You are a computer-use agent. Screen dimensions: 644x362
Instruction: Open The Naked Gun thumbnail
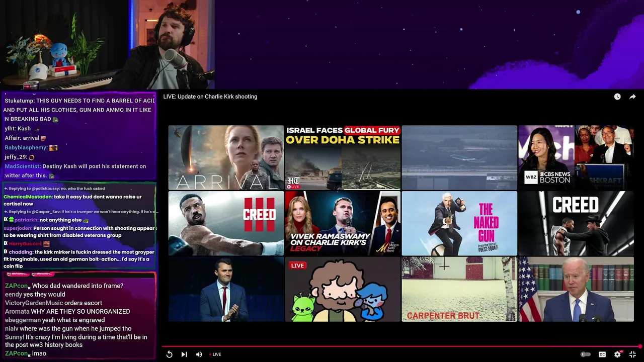459,223
